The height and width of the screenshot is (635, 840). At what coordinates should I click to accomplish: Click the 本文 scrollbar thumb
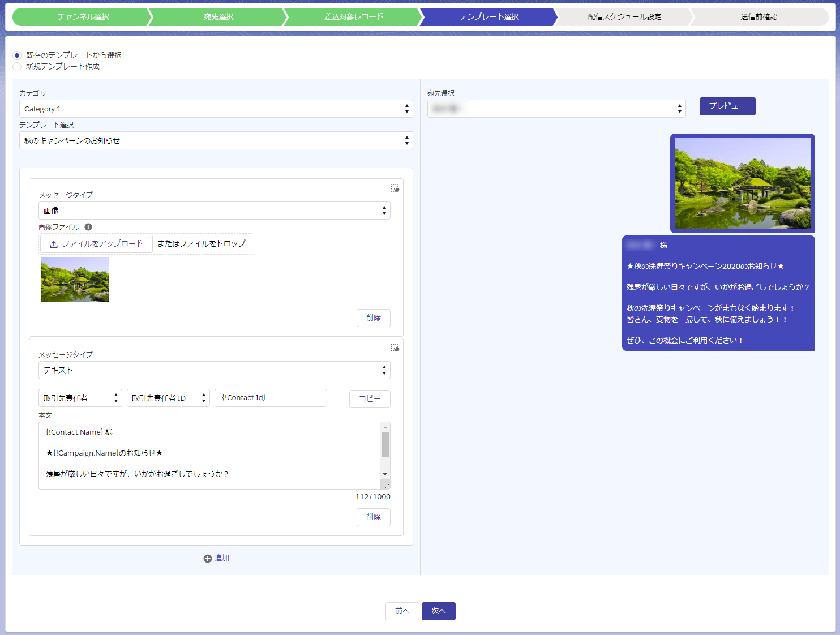coord(385,444)
